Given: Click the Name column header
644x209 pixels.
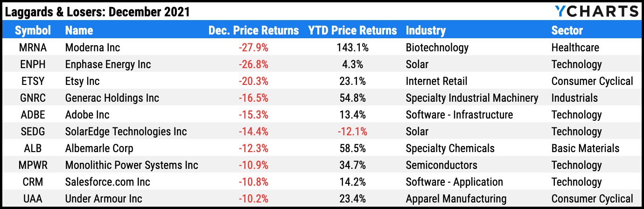Looking at the screenshot, I should pyautogui.click(x=79, y=31).
